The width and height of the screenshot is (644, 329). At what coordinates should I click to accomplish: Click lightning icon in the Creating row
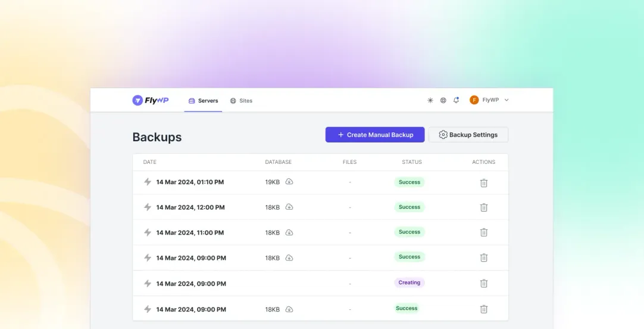pos(148,283)
